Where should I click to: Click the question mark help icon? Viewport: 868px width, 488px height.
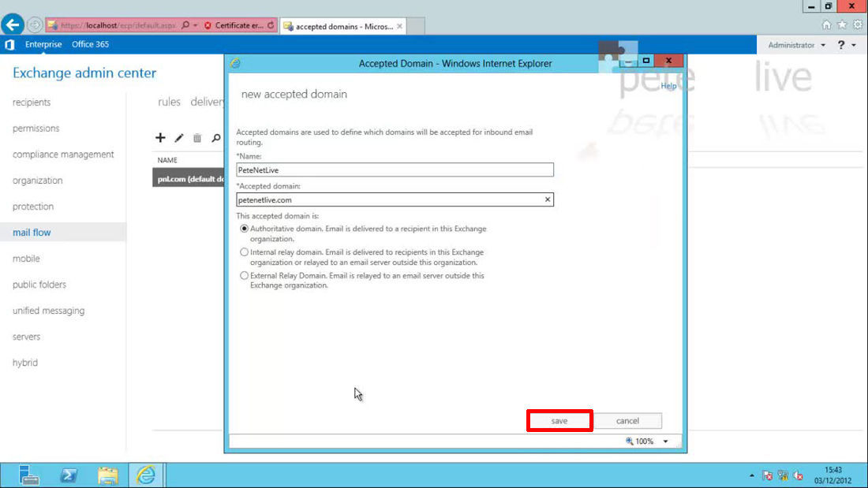(841, 45)
